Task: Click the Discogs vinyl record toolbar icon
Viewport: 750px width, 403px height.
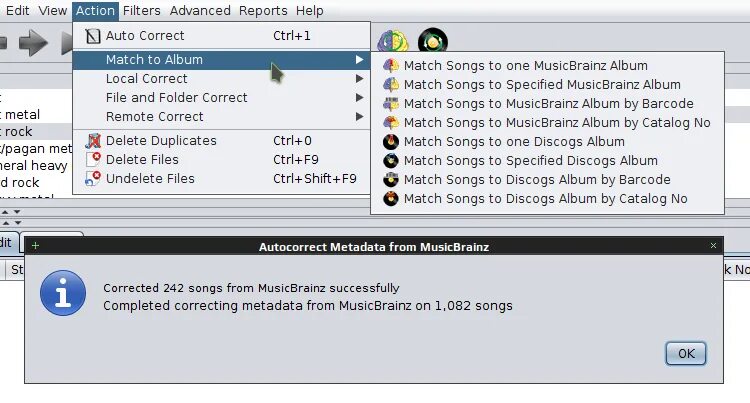Action: click(432, 41)
